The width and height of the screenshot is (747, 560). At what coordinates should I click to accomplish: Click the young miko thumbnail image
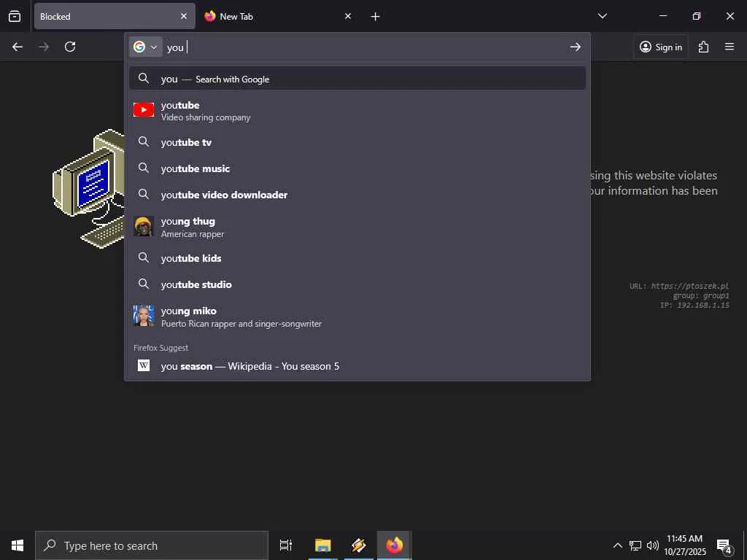click(144, 316)
